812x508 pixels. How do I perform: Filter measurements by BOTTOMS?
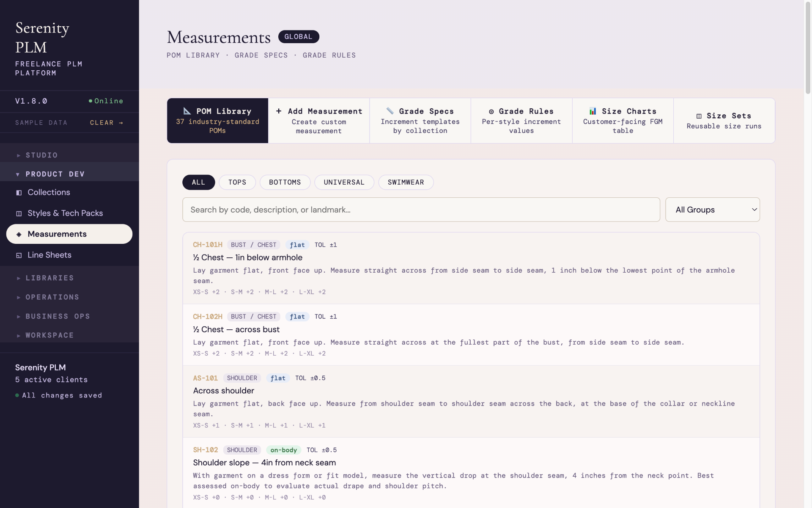[x=285, y=182]
